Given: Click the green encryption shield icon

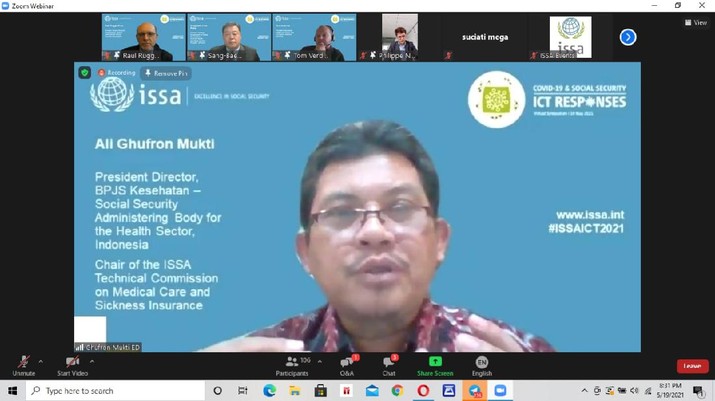Looking at the screenshot, I should click(84, 73).
